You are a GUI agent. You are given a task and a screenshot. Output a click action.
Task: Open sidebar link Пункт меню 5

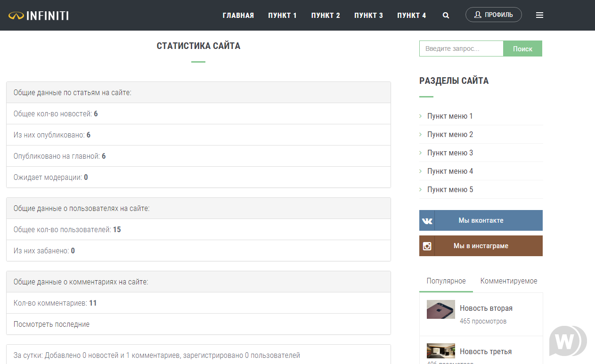click(449, 190)
